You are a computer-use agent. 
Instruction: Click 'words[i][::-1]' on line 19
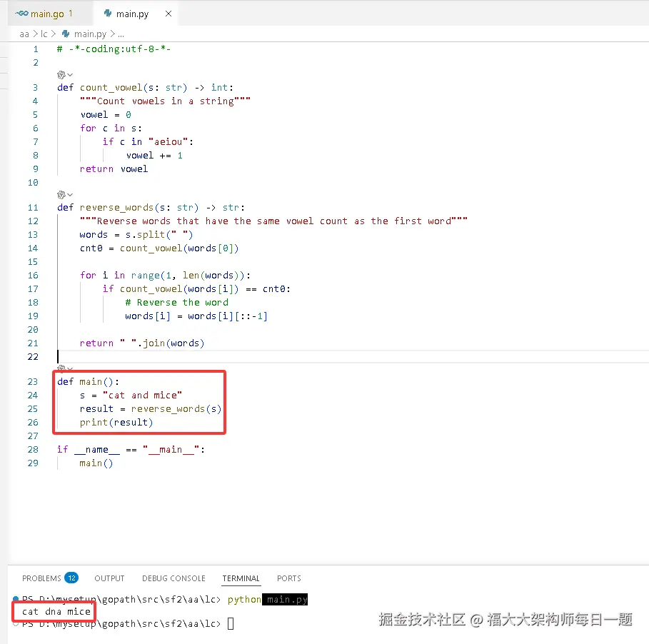pyautogui.click(x=228, y=316)
